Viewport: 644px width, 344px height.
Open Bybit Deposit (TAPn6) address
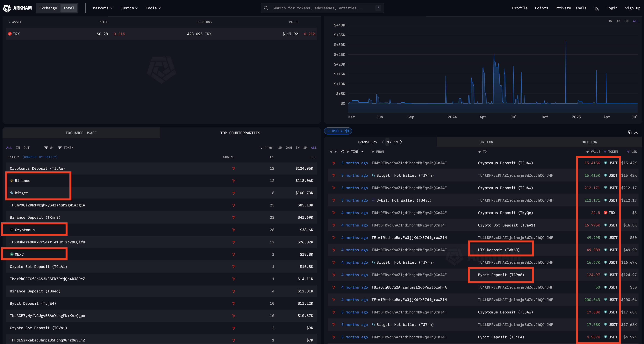click(x=501, y=275)
